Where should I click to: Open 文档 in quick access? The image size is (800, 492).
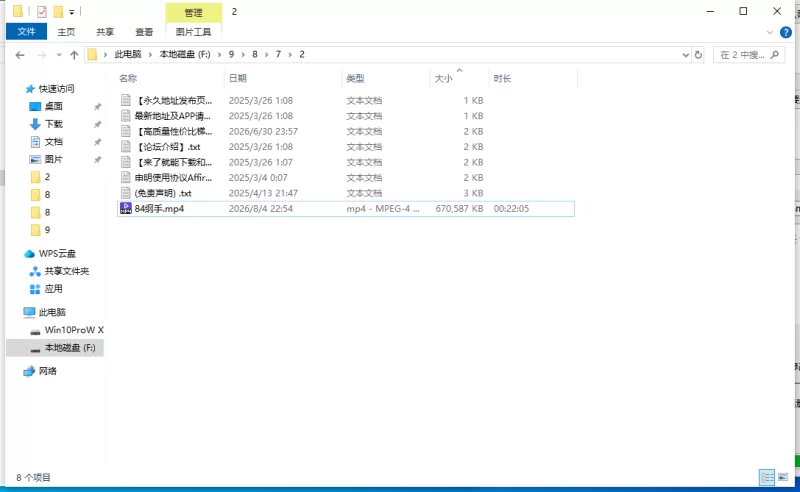tap(53, 142)
